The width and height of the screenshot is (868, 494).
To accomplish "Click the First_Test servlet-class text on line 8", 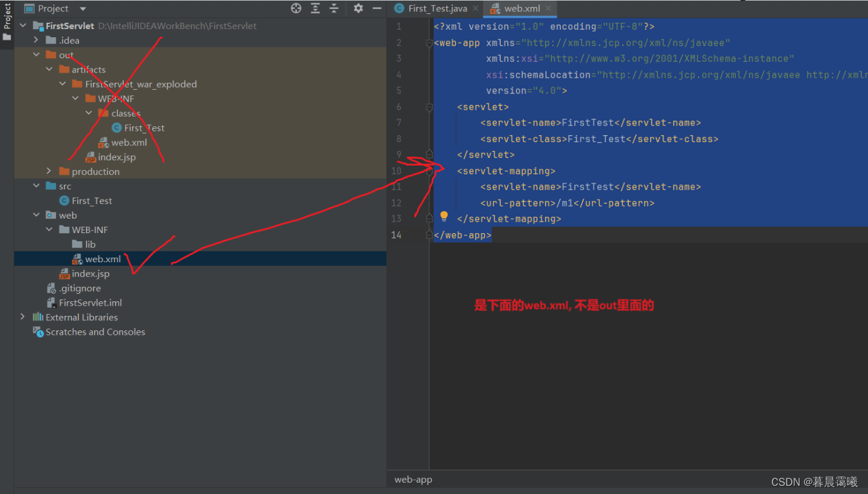I will pyautogui.click(x=597, y=139).
